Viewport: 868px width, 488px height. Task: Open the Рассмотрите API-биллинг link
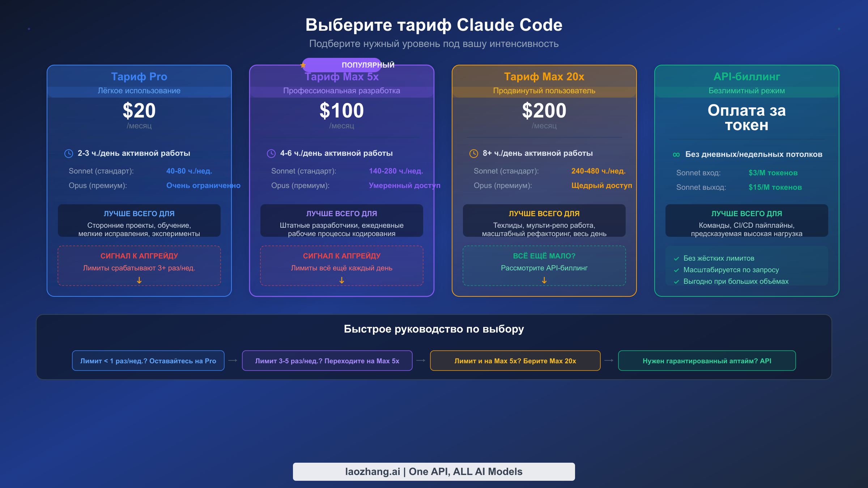point(544,268)
